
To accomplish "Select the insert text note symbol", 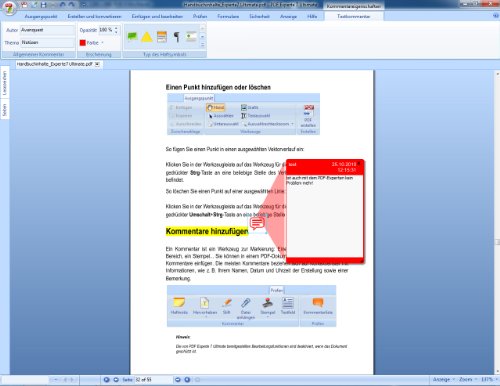I will [191, 36].
